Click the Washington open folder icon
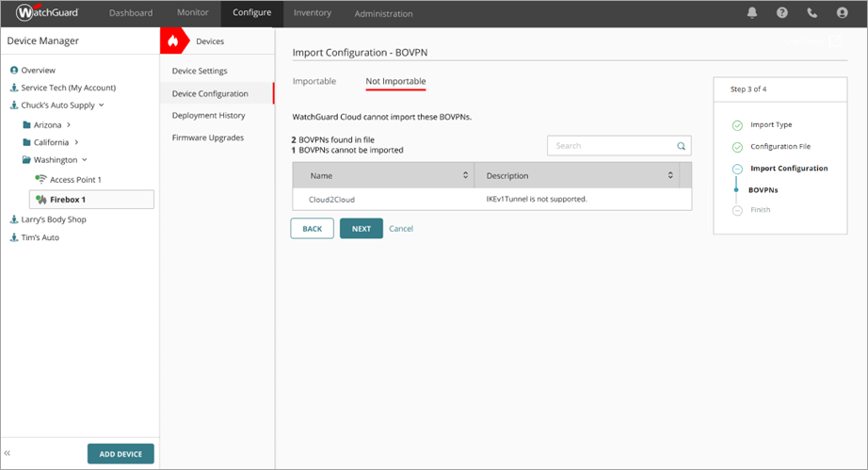Image resolution: width=868 pixels, height=470 pixels. coord(26,159)
